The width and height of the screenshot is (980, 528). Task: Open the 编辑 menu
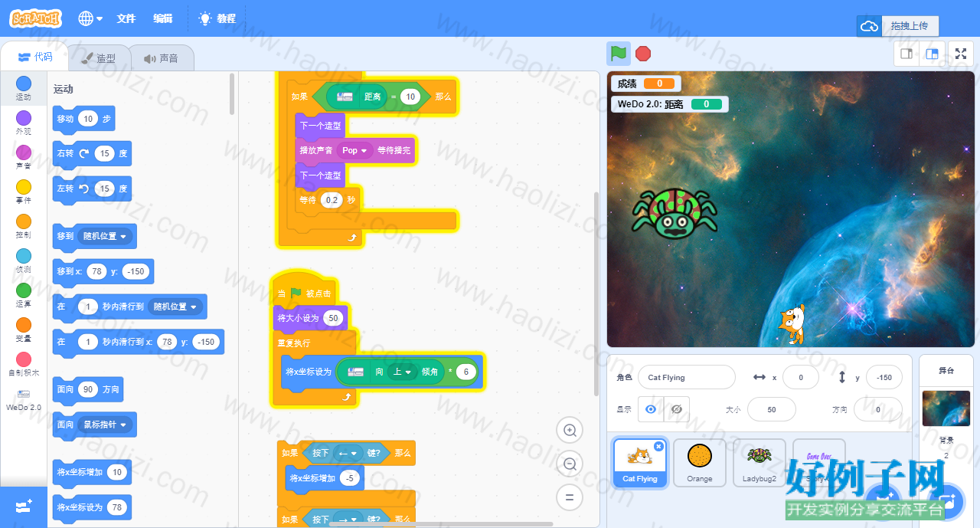click(x=162, y=18)
